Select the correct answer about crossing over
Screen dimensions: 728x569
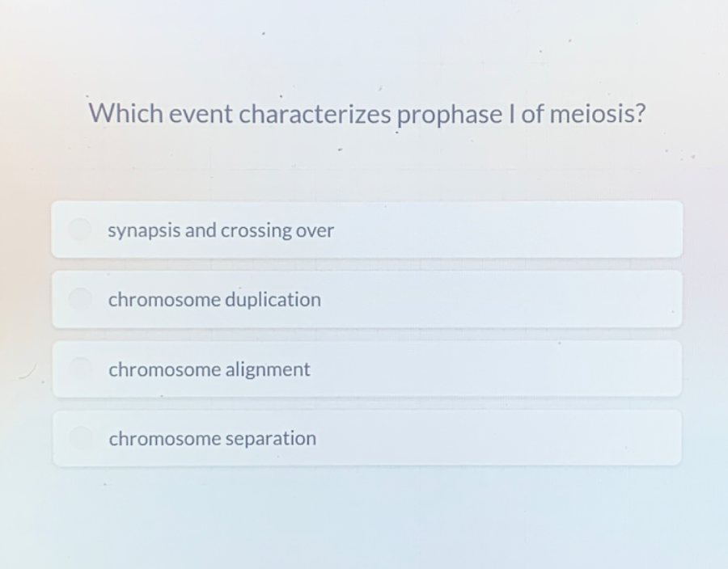click(x=221, y=230)
